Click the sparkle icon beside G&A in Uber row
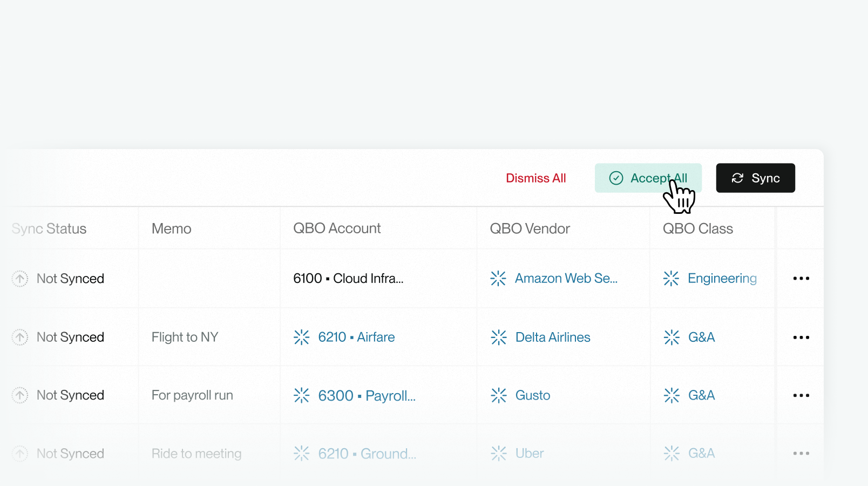Viewport: 868px width, 486px height. coord(672,454)
